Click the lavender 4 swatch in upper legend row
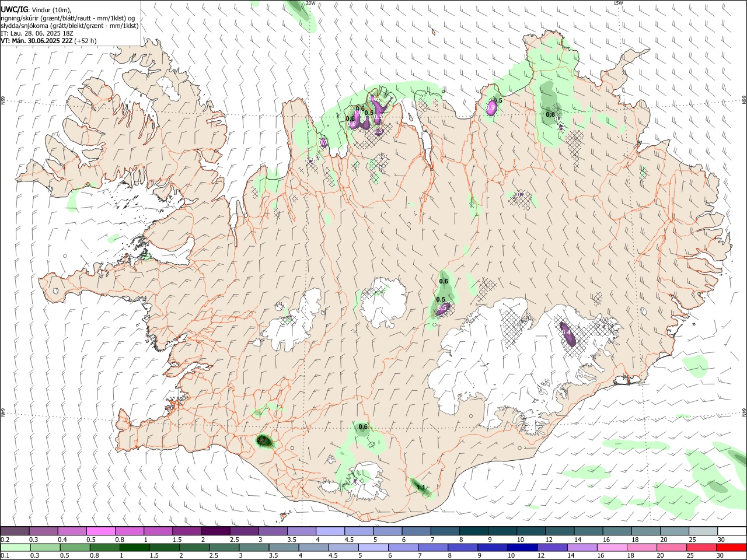Image resolution: width=747 pixels, height=560 pixels. click(330, 531)
